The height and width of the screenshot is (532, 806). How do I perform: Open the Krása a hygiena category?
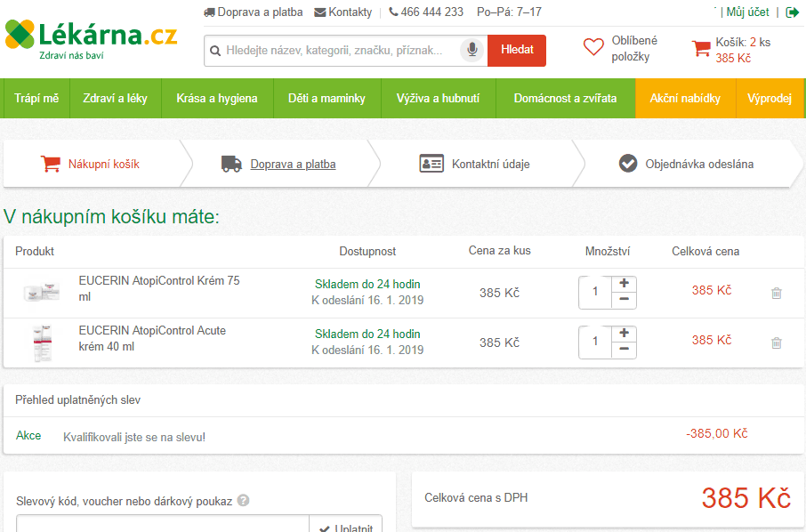tap(217, 98)
